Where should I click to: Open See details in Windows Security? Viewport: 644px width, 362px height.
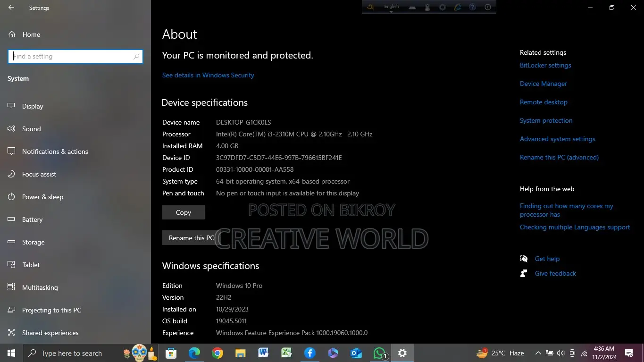[x=208, y=75]
